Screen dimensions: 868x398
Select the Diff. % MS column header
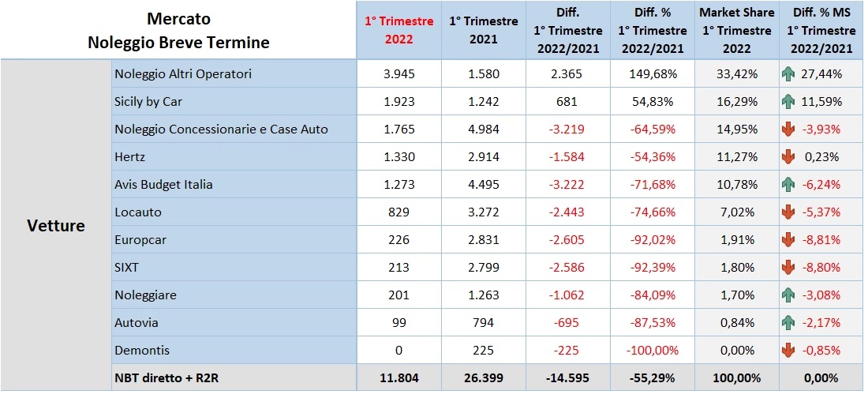tap(821, 31)
